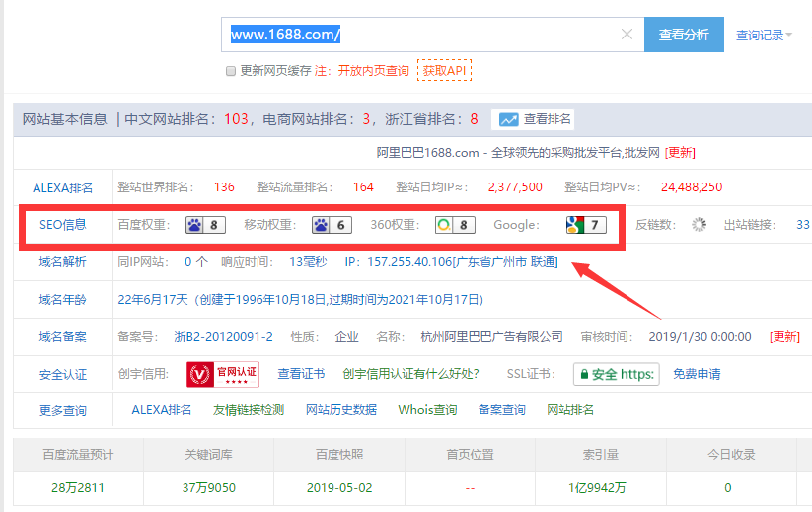Click the 索引量 value 1亿9942万

(597, 487)
